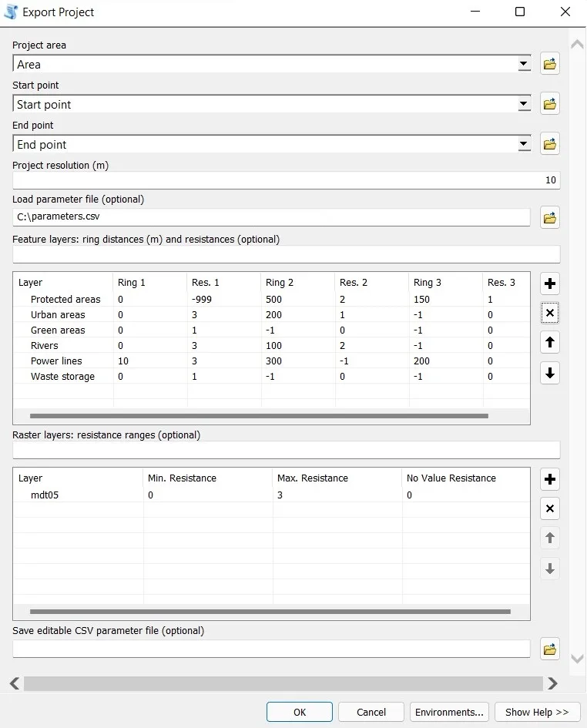
Task: Open the Environments settings
Action: (449, 712)
